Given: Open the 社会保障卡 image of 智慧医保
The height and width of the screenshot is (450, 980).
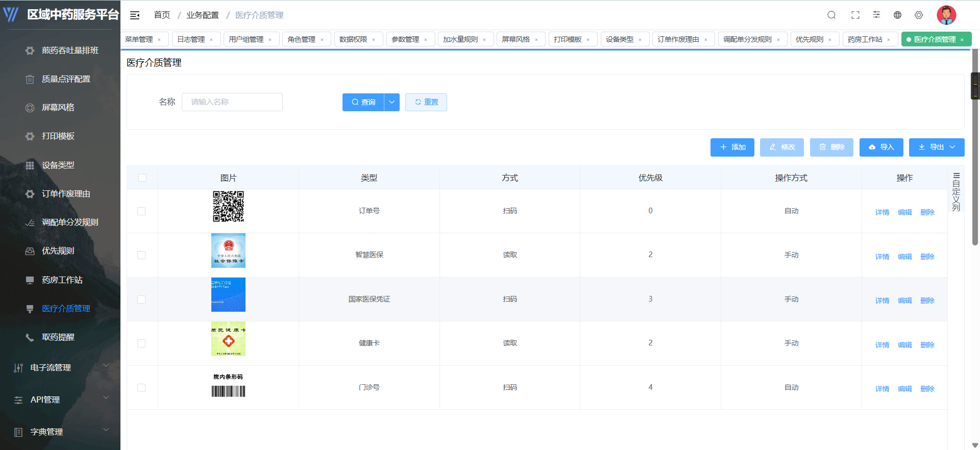Looking at the screenshot, I should click(228, 251).
